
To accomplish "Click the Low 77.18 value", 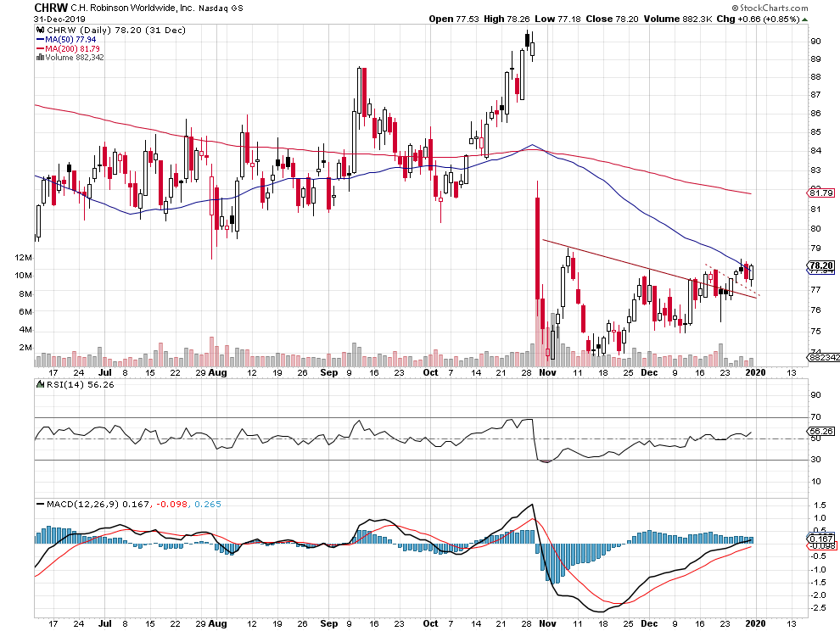I will tap(557, 19).
